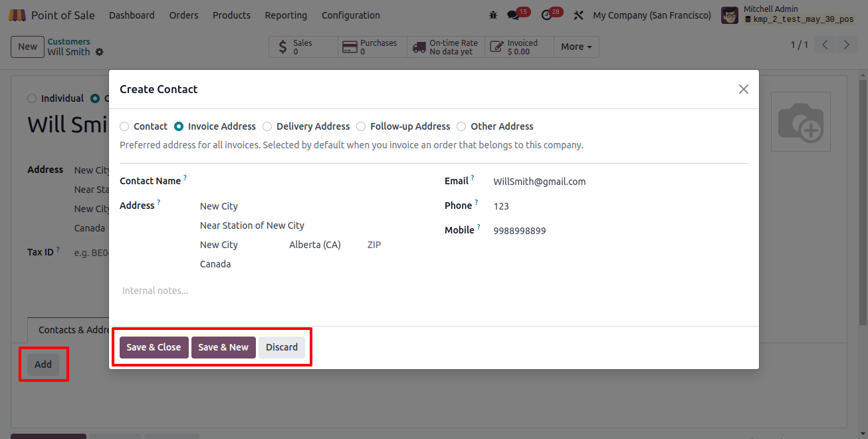Open the Alberta (CA) state dropdown

click(322, 245)
